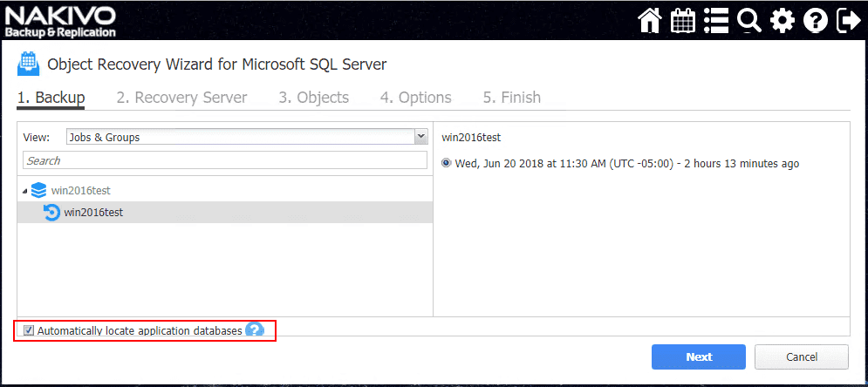This screenshot has height=387, width=868.
Task: Click into the Search input field
Action: click(226, 160)
